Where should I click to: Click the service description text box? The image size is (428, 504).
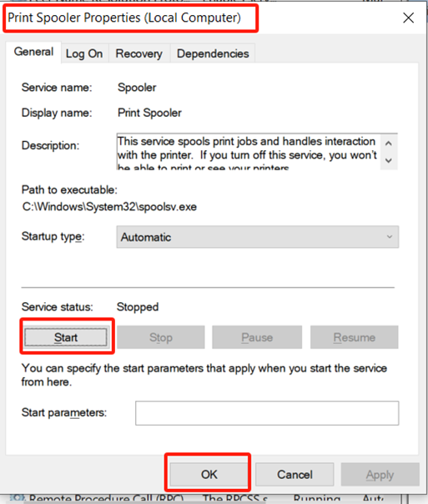point(249,152)
